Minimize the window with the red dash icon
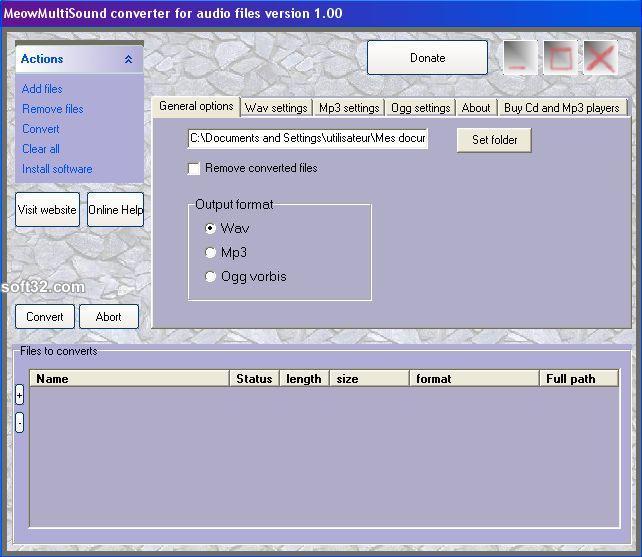 click(520, 58)
